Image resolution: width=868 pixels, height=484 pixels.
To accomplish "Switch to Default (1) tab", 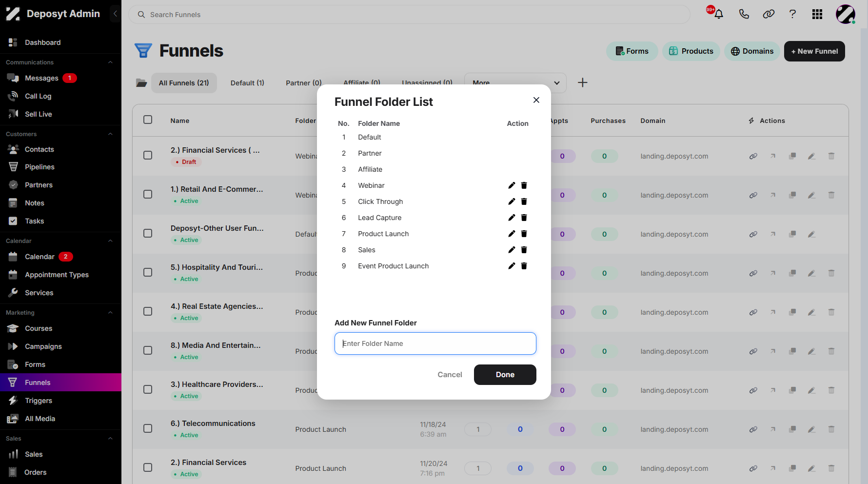I will pos(247,83).
